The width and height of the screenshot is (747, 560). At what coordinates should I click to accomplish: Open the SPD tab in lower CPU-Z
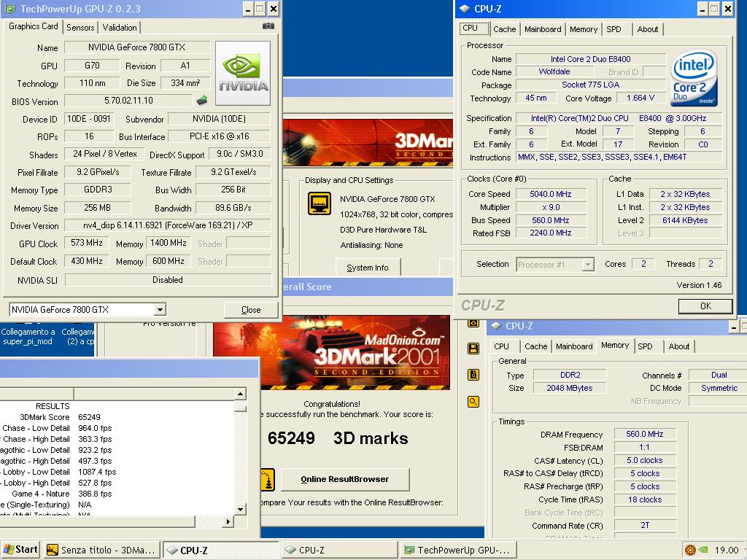pos(645,346)
